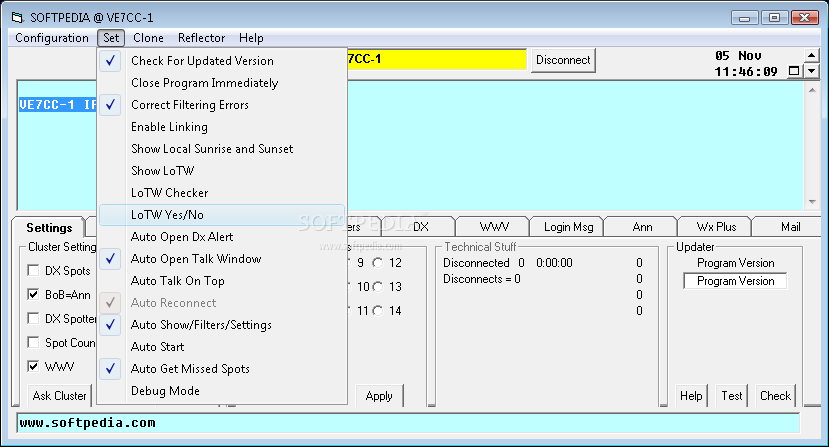Open the Reflector menu
This screenshot has width=829, height=447.
[x=201, y=38]
